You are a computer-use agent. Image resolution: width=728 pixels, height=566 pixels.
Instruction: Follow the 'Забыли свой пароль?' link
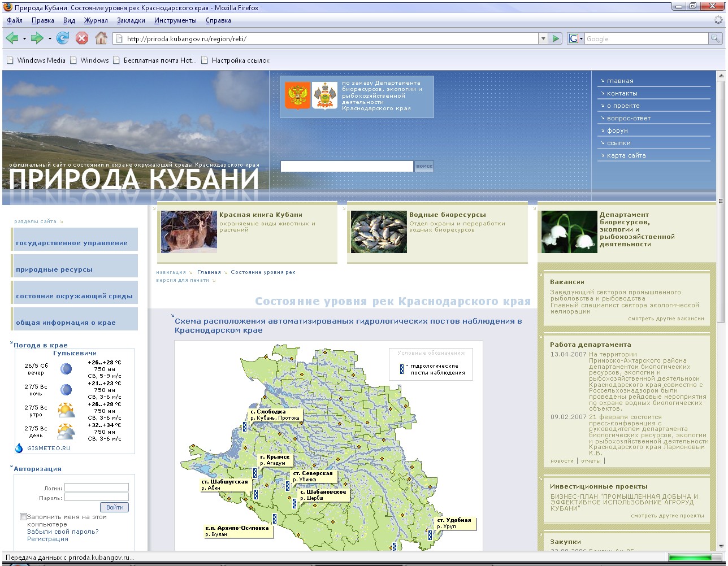pyautogui.click(x=63, y=532)
